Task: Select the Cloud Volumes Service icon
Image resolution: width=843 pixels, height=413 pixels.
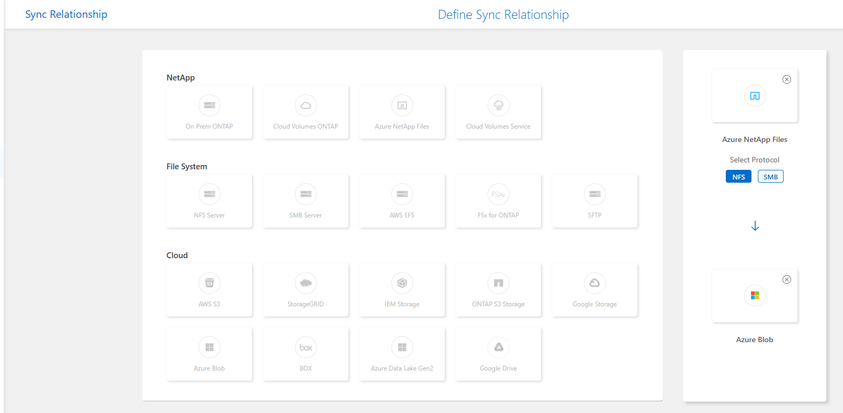Action: (498, 105)
